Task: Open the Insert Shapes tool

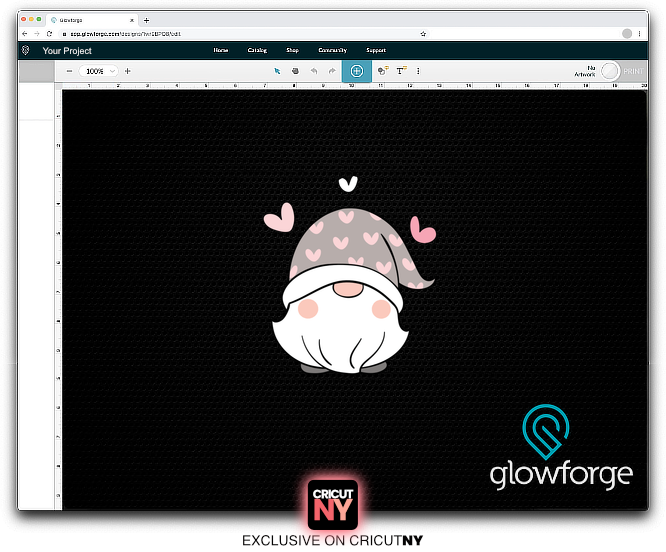Action: pos(383,70)
